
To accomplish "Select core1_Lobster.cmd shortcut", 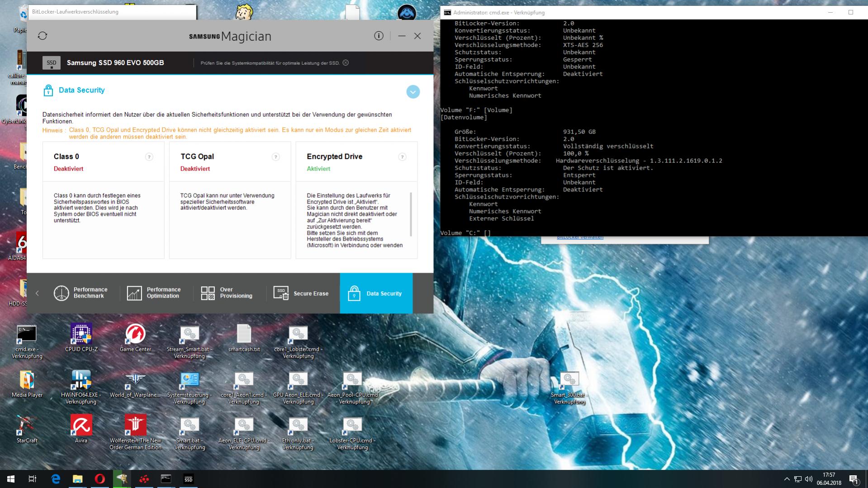I will click(x=298, y=342).
